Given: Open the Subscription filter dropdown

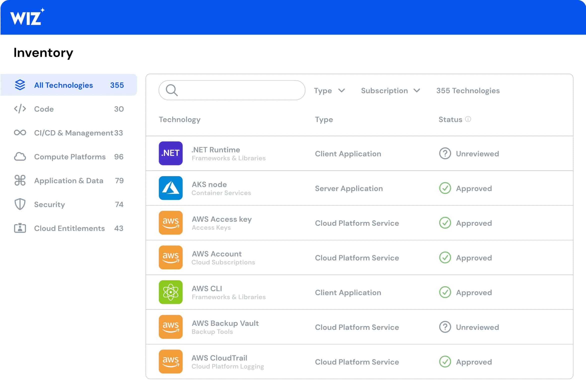Looking at the screenshot, I should click(391, 90).
